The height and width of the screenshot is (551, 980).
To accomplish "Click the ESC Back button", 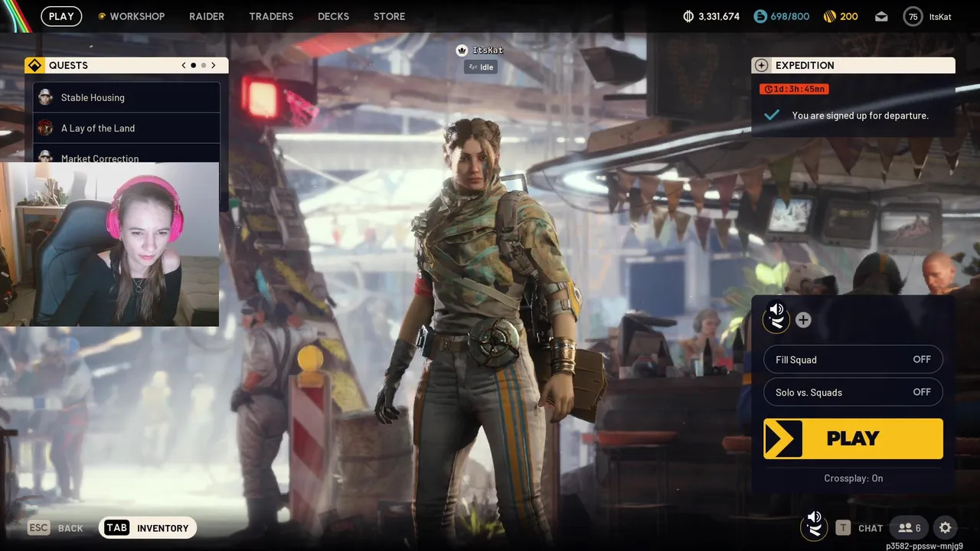I will [55, 528].
